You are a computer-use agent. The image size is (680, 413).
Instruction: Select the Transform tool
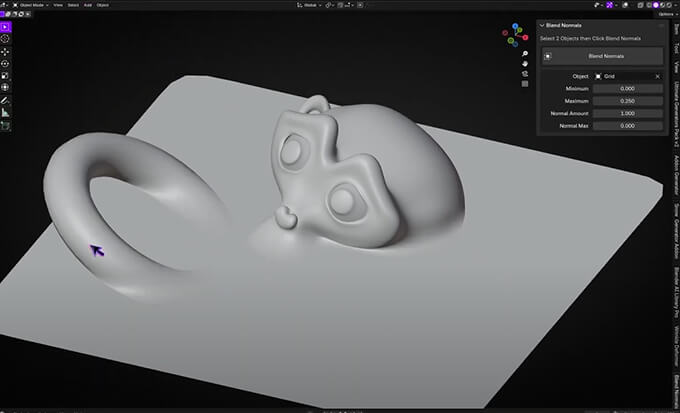(x=5, y=87)
